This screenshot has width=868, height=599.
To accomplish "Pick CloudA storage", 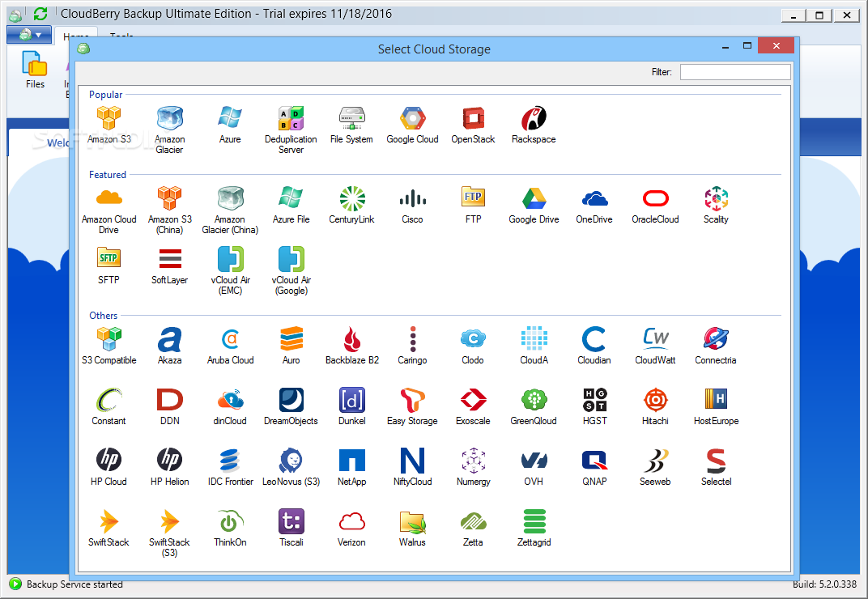I will [x=534, y=346].
